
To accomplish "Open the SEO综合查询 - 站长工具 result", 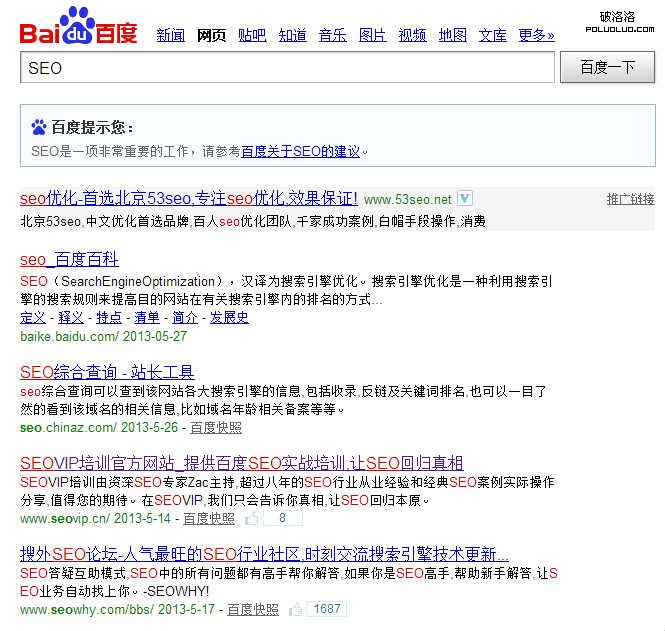I will click(x=107, y=372).
